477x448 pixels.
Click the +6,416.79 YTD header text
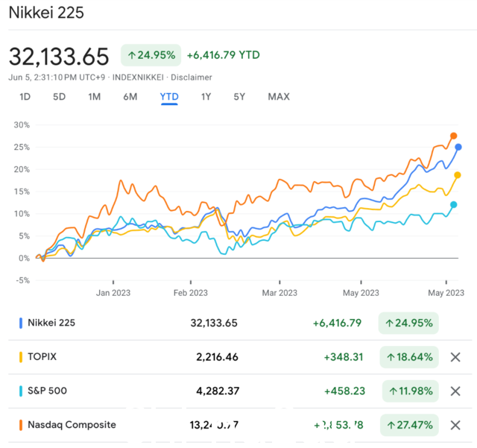pyautogui.click(x=224, y=55)
